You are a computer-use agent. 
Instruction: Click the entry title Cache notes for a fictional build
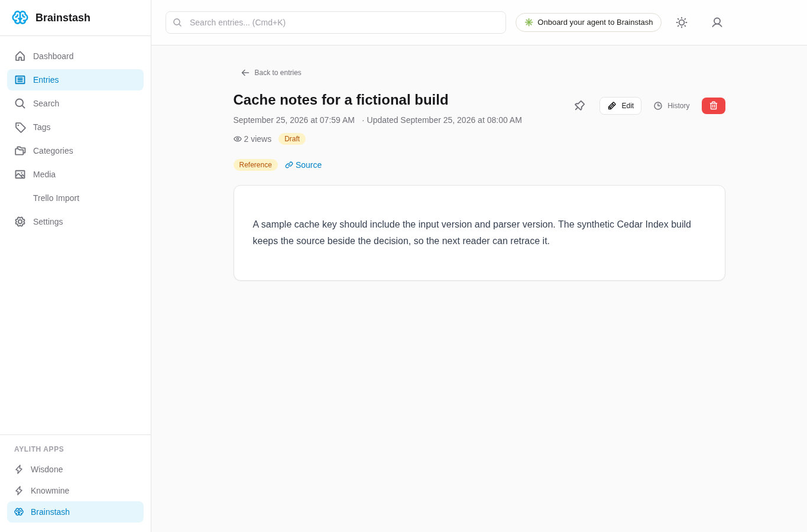[x=341, y=100]
